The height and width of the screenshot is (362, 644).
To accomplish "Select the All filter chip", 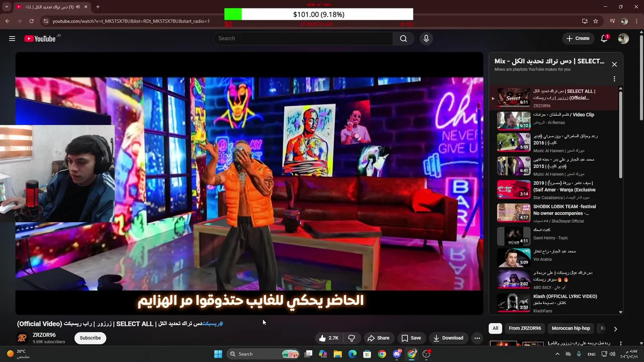I will point(495,328).
